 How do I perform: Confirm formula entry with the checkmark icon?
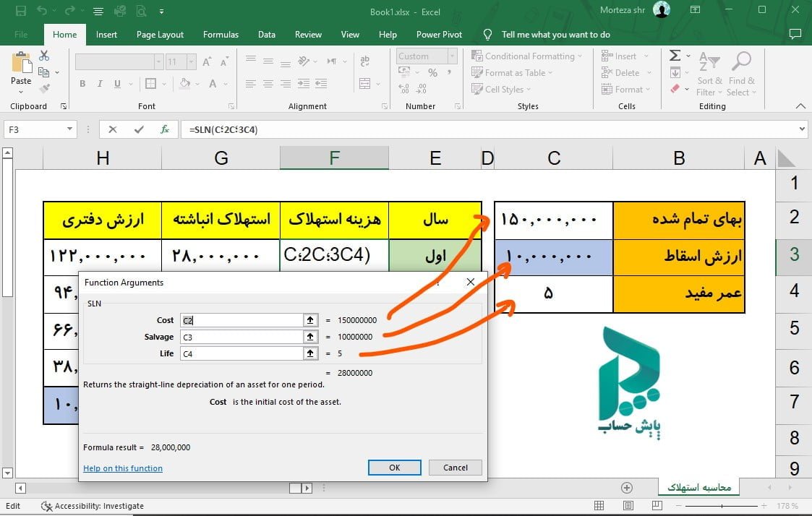coord(139,130)
